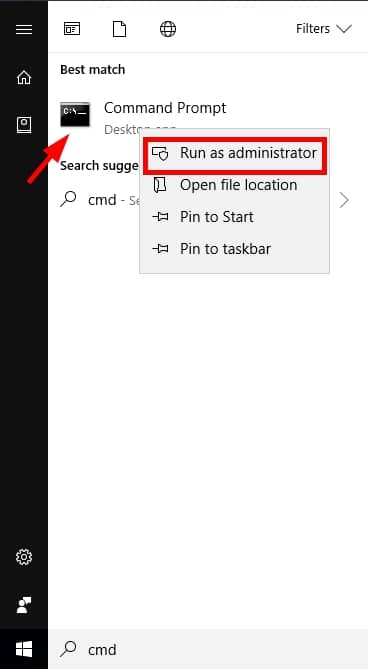Click the magnifier icon in the search box
Viewport: 368px width, 669px height.
68,649
